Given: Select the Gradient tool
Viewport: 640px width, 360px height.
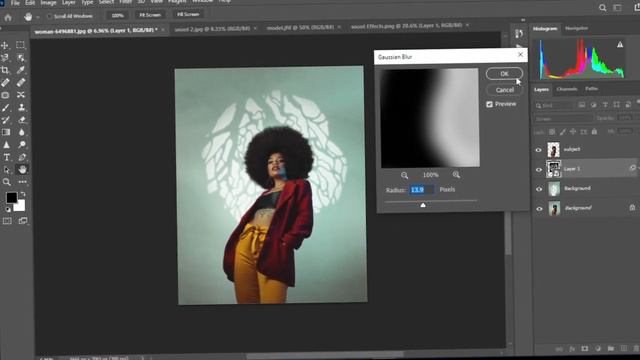Looking at the screenshot, I should pyautogui.click(x=6, y=132).
